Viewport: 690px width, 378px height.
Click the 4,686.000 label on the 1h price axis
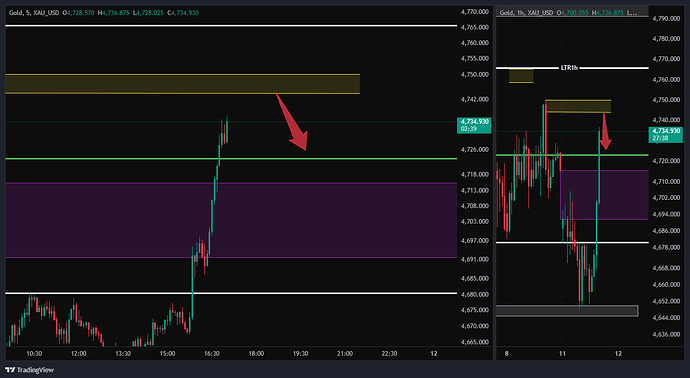(x=667, y=231)
